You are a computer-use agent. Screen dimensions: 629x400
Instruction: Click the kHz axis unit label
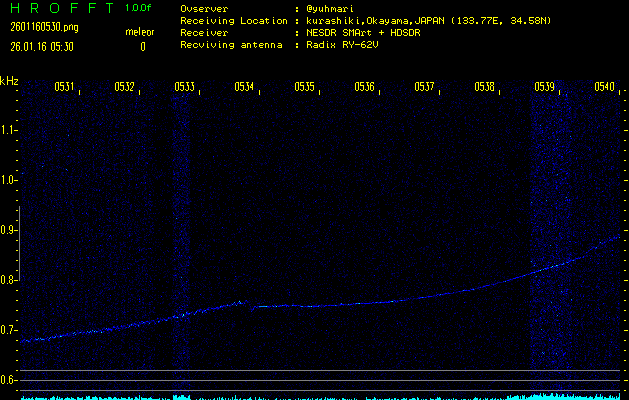(x=9, y=81)
